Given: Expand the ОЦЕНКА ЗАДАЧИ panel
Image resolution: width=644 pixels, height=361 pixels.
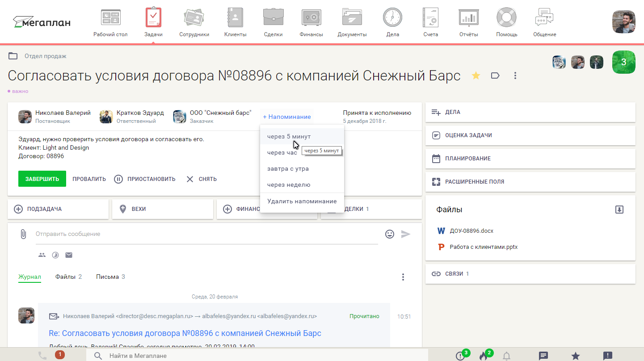Looking at the screenshot, I should pyautogui.click(x=530, y=135).
